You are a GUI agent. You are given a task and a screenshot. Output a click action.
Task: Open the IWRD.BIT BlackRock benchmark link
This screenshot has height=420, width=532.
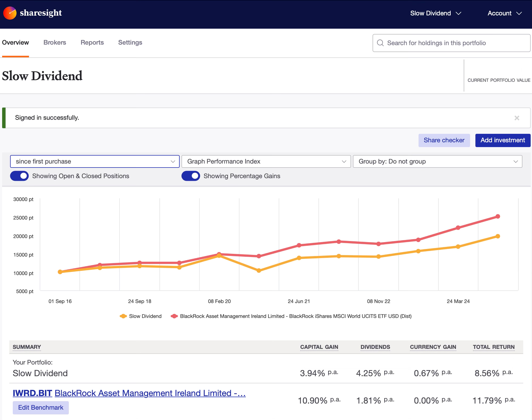[129, 393]
